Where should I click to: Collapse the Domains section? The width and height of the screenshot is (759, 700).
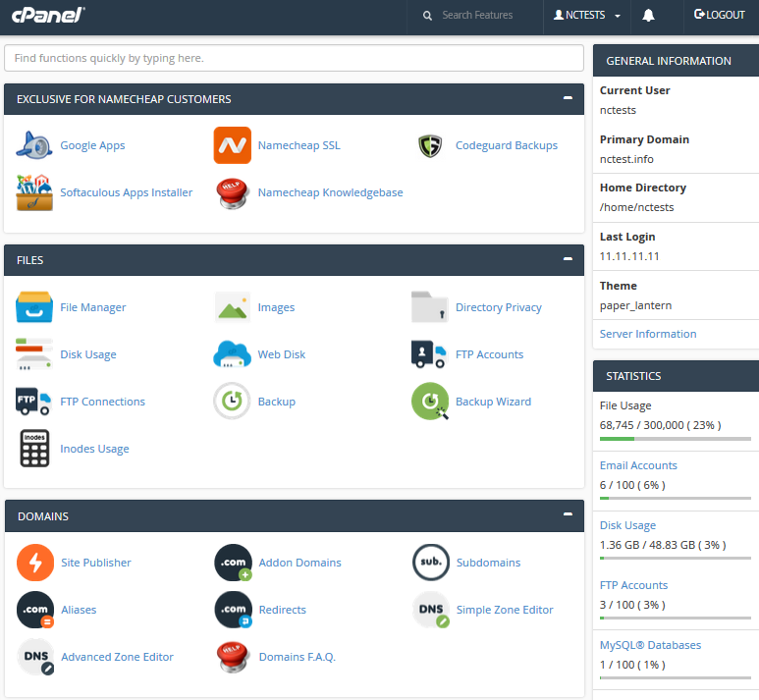tap(568, 514)
